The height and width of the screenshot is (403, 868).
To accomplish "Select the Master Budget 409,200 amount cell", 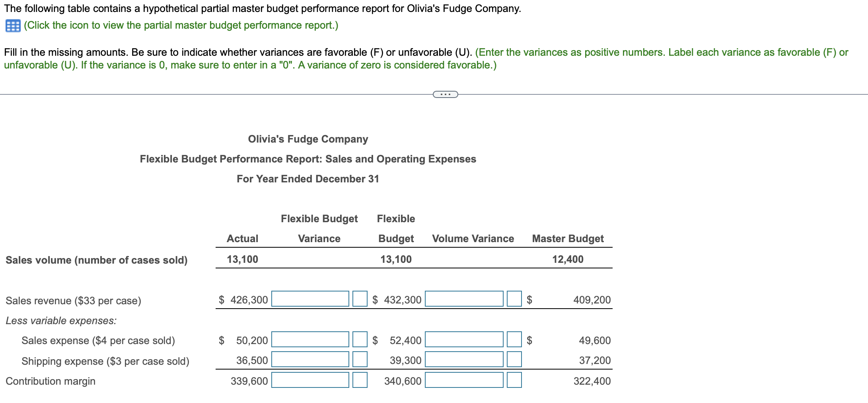I will coord(592,299).
